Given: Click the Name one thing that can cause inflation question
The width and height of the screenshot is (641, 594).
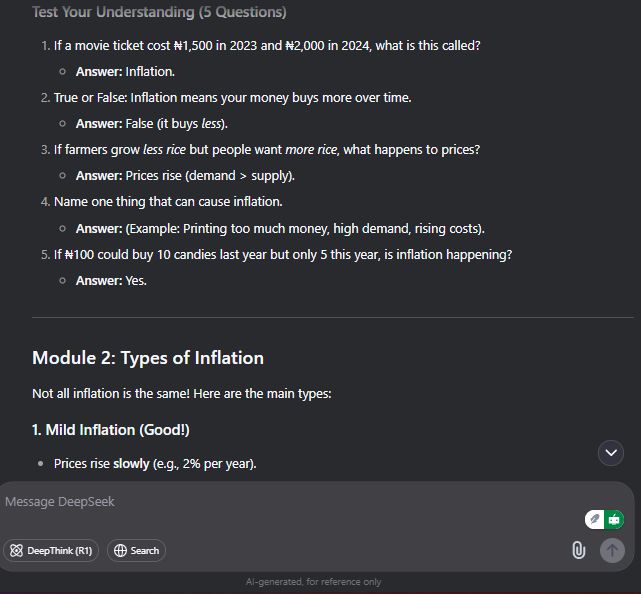Looking at the screenshot, I should point(168,202).
